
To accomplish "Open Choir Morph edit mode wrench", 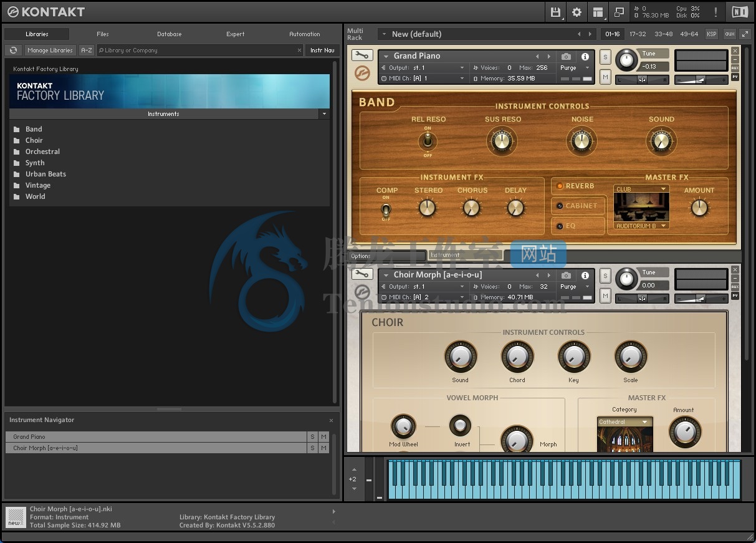I will coord(361,274).
